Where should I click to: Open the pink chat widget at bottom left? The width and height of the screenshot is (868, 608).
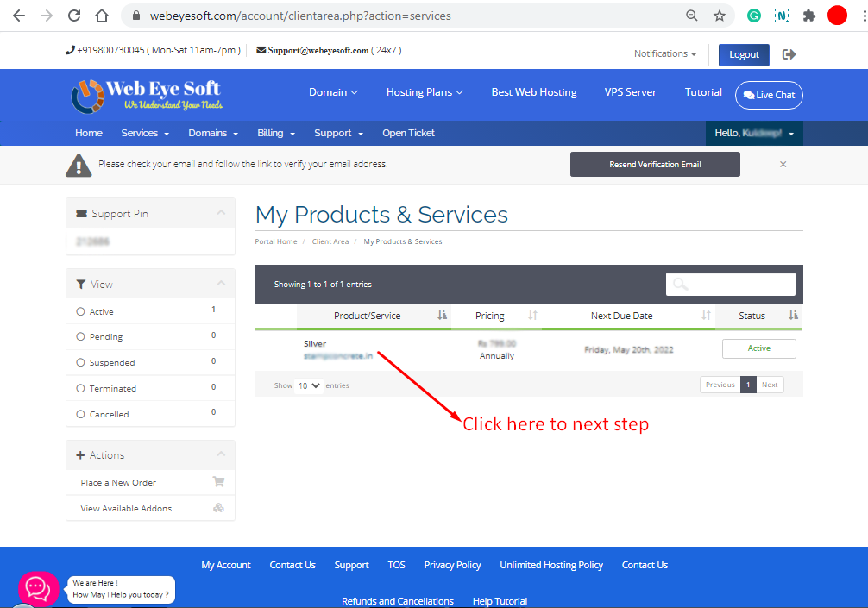(x=38, y=587)
